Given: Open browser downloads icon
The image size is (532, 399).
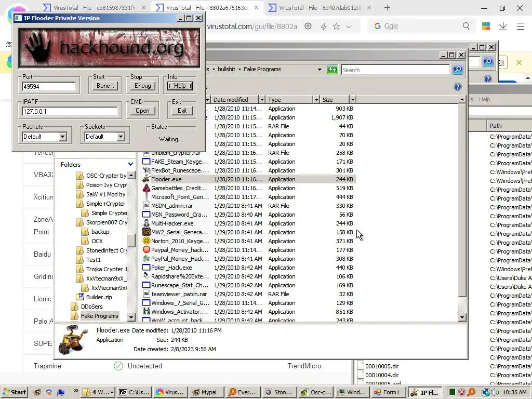Looking at the screenshot, I should 503,26.
